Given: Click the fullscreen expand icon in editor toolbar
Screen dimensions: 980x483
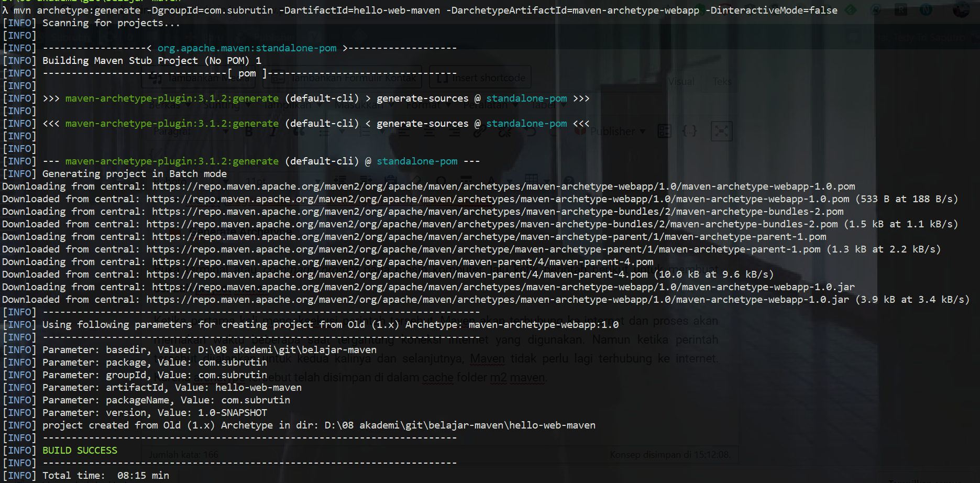Looking at the screenshot, I should click(721, 131).
